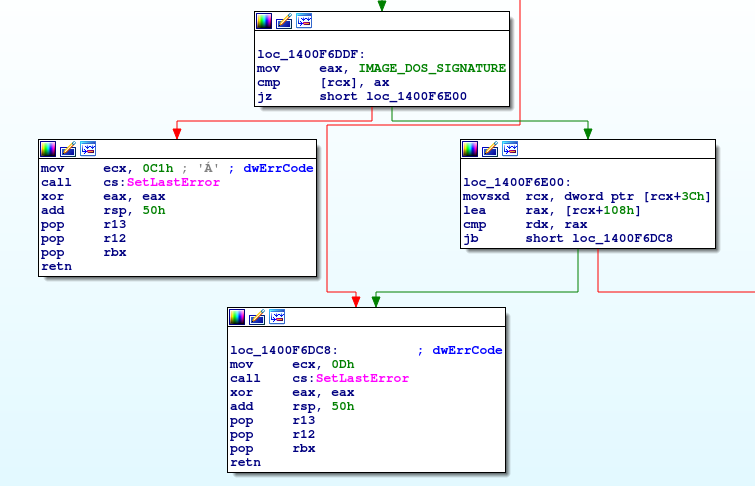Click 'pop rbx' in loc_1400F6DC8 block
Viewport: 755px width, 486px height.
pyautogui.click(x=273, y=448)
